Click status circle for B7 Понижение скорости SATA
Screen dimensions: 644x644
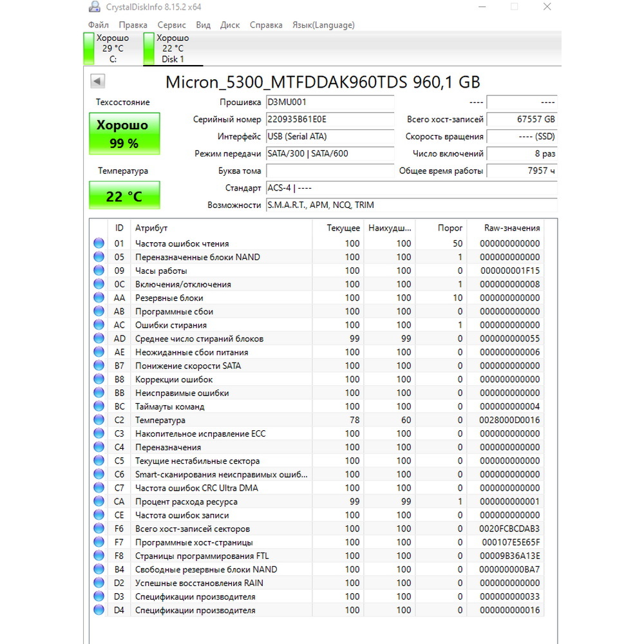pos(99,366)
